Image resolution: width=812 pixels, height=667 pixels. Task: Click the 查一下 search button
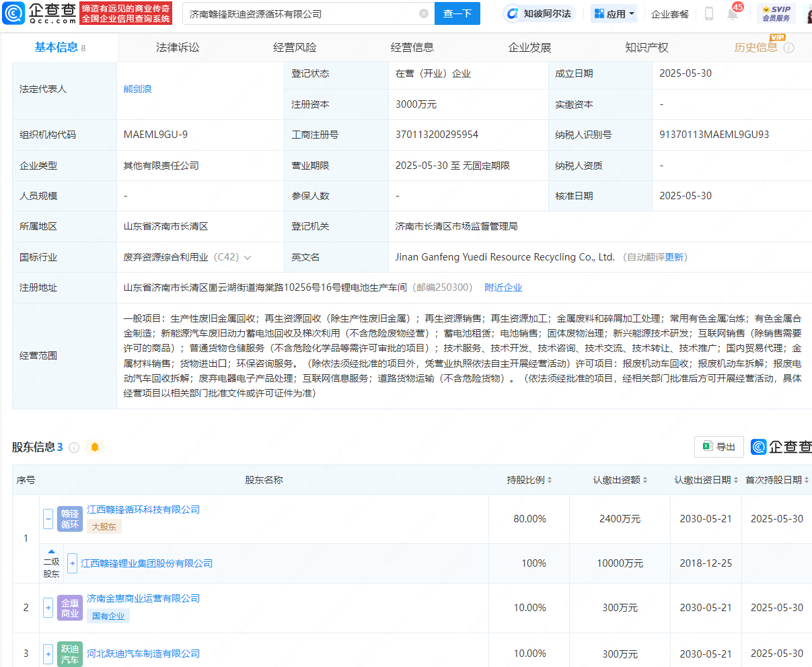coord(457,13)
